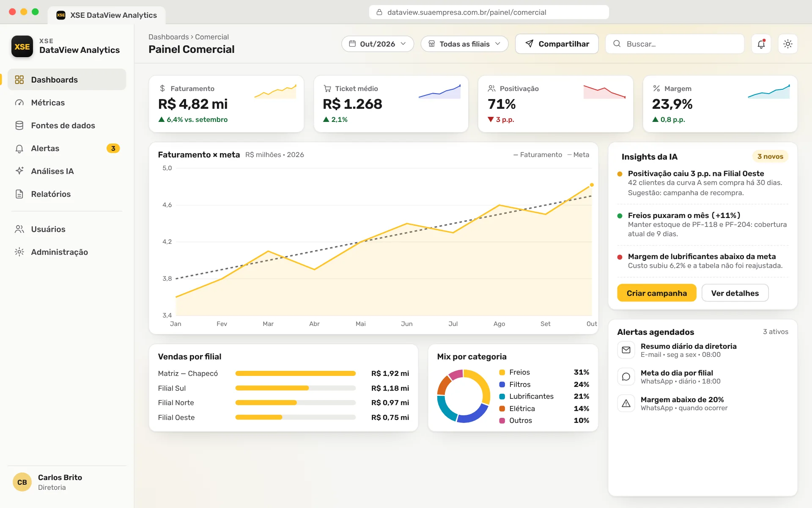
Task: Click Criar campanha button
Action: click(x=656, y=293)
